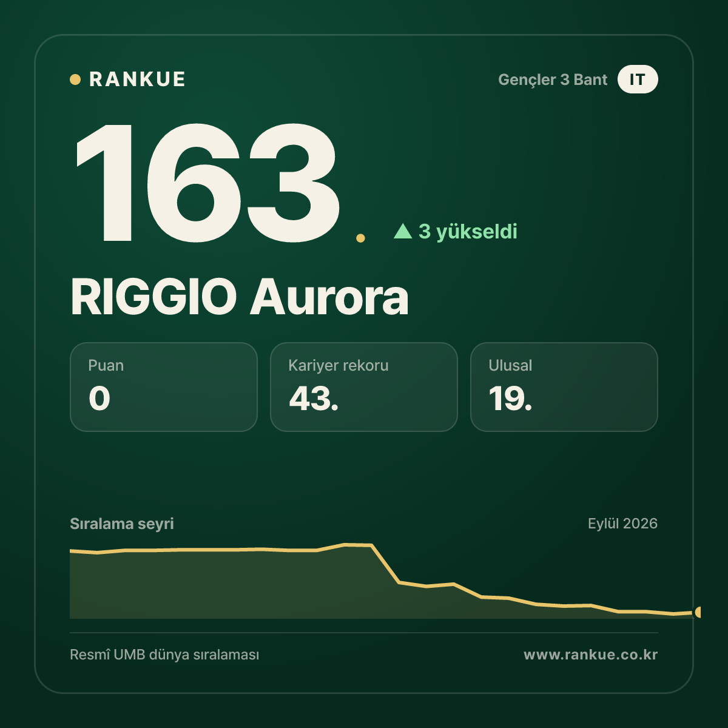
Task: Click the RANKUE logo text
Action: click(137, 79)
